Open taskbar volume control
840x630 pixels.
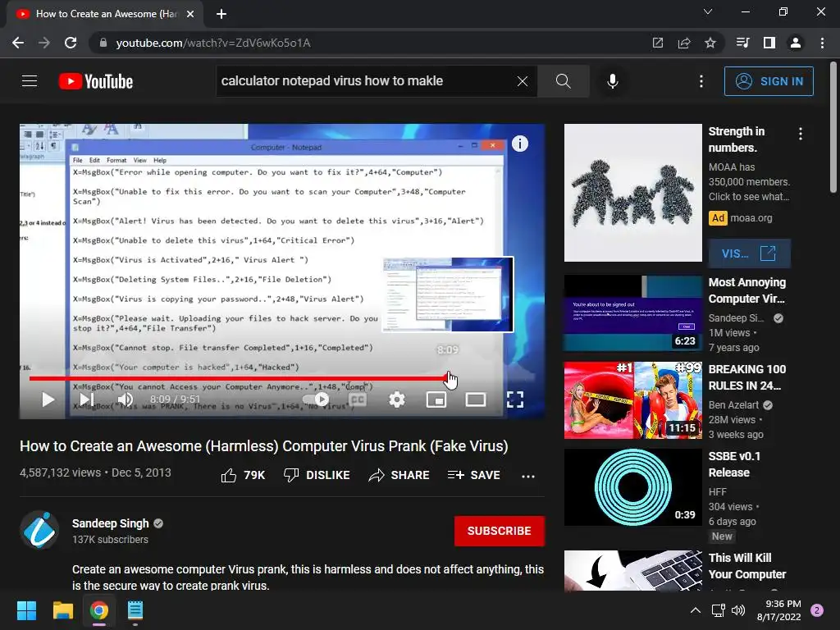tap(738, 610)
